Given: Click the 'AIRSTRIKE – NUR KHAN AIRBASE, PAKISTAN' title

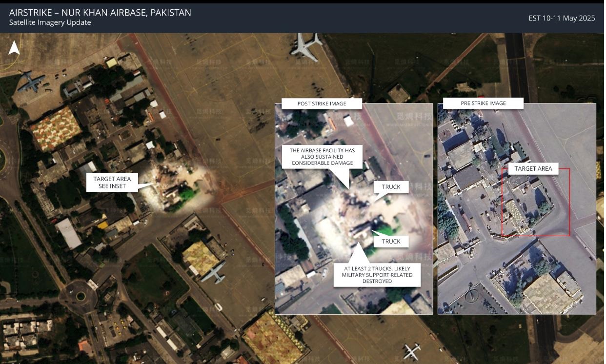Looking at the screenshot, I should [100, 12].
